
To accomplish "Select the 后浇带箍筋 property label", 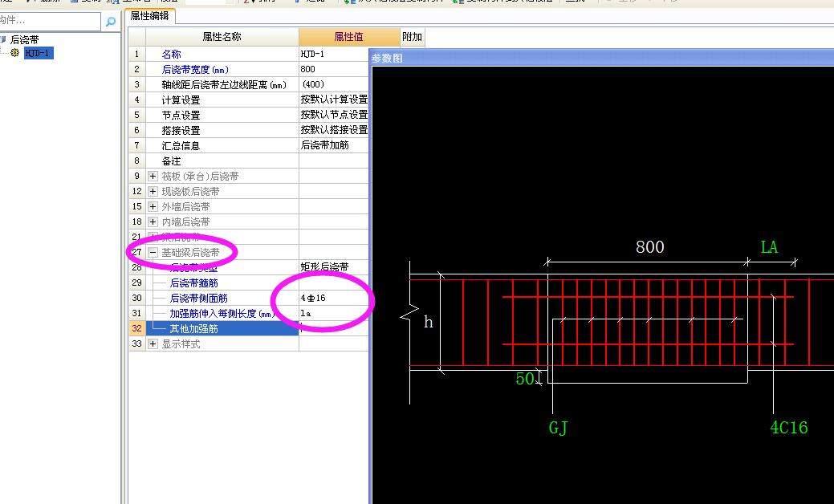I will click(x=193, y=282).
